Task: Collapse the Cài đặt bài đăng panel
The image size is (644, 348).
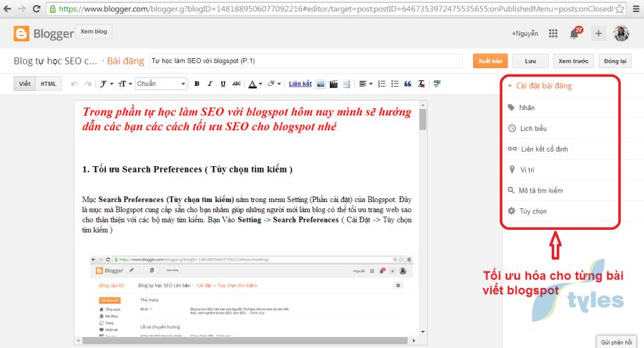Action: click(540, 86)
